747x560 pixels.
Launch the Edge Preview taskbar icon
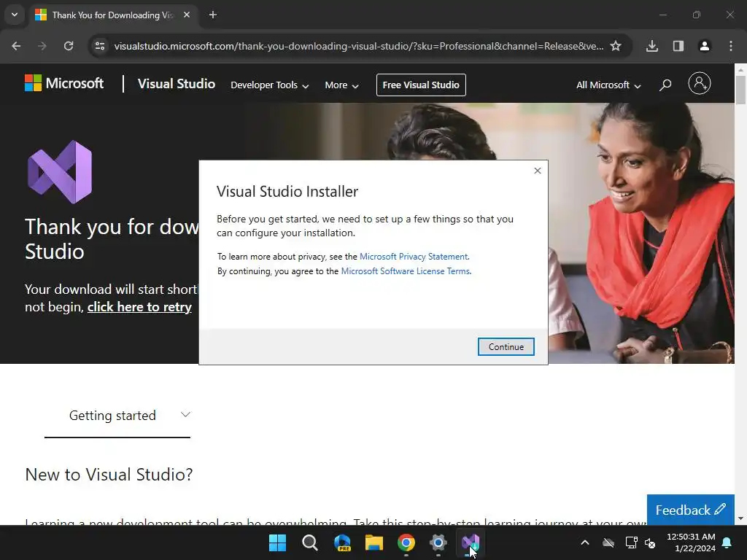[342, 542]
